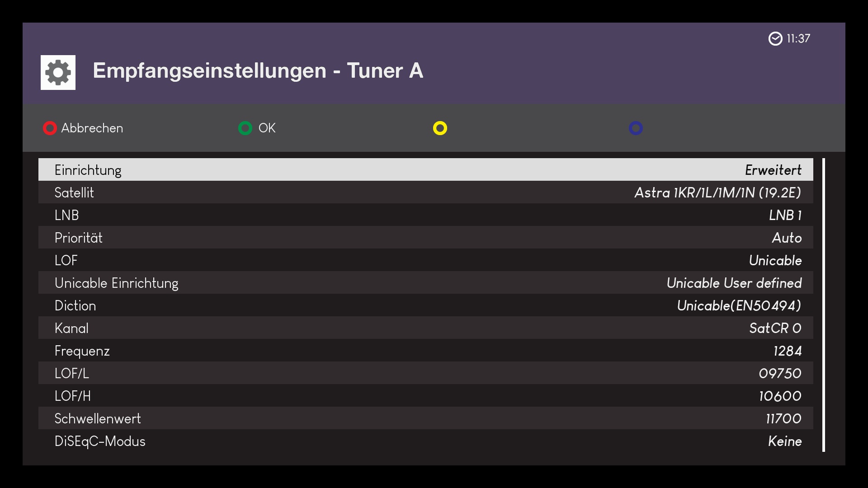This screenshot has height=488, width=868.
Task: Open the Satellit selection Astra 19.2E
Action: click(x=717, y=193)
